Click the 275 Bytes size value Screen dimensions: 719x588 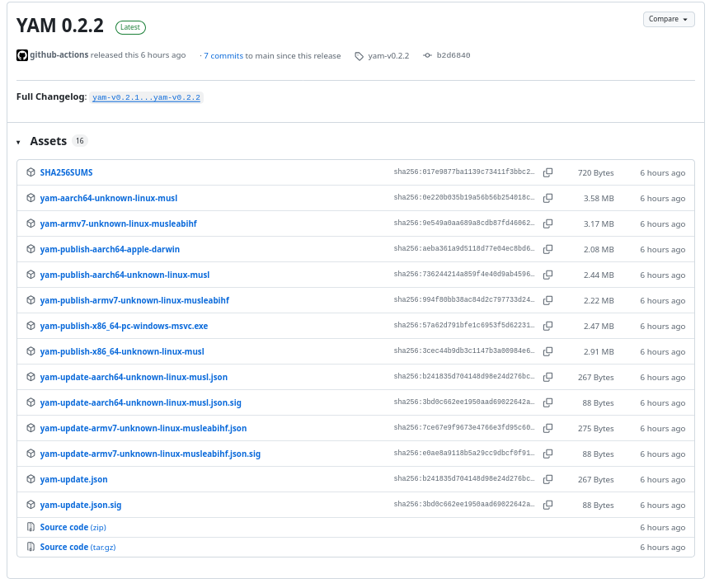pos(595,428)
